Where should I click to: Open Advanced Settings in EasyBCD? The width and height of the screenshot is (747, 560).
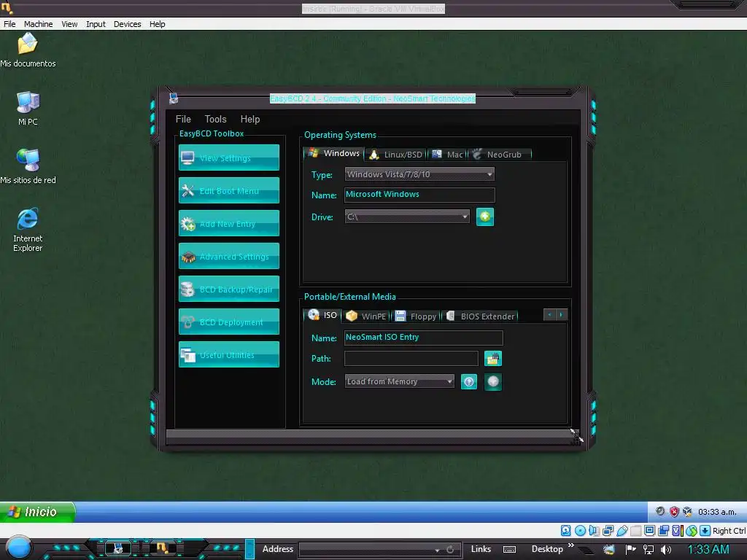228,256
